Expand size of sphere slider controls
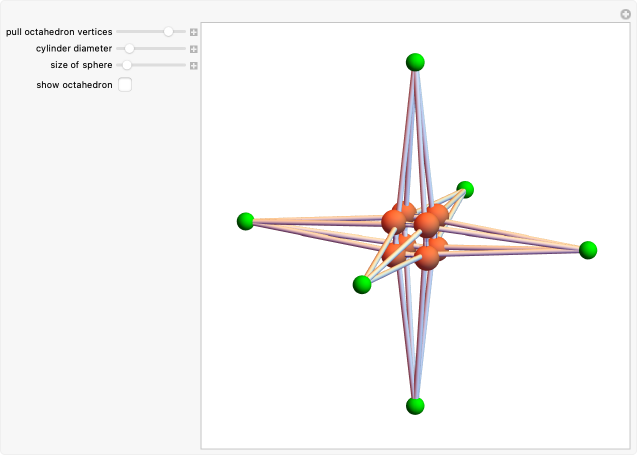 coord(194,66)
